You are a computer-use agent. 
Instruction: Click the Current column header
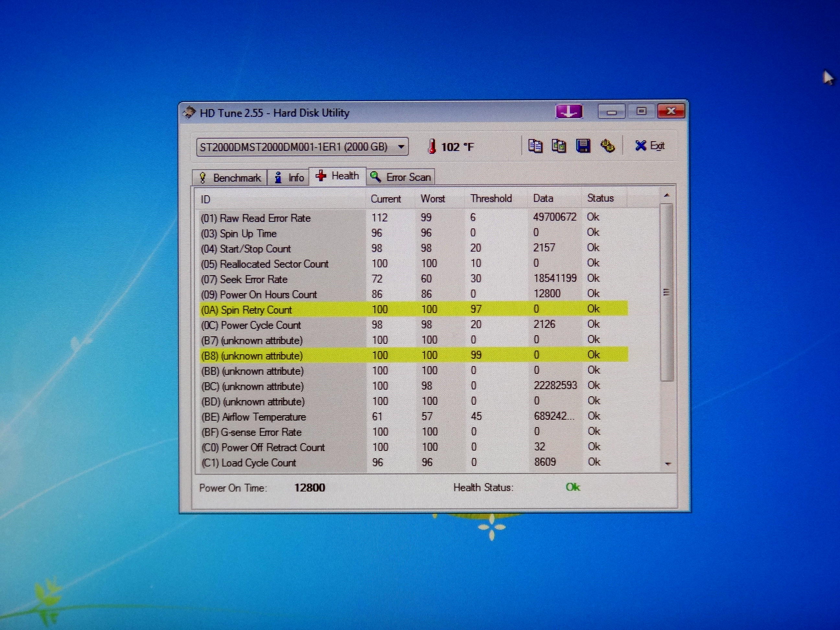391,199
